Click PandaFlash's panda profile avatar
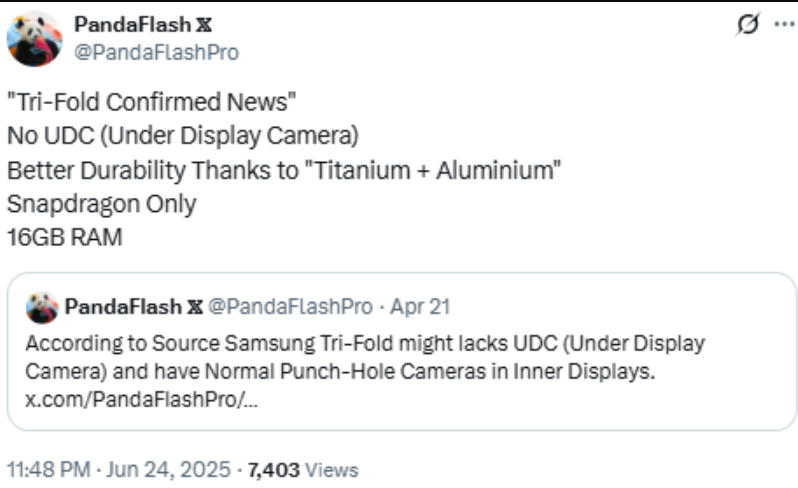The width and height of the screenshot is (798, 488). [35, 39]
